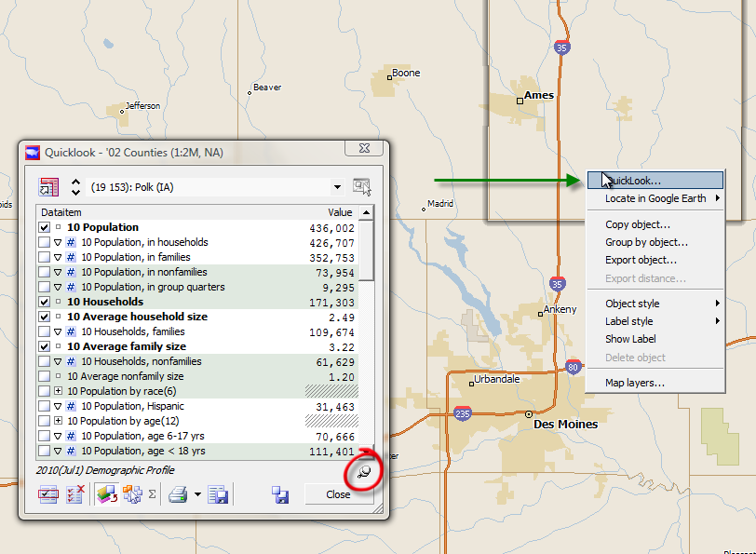Uncheck the 10 Population checkbox

(x=45, y=227)
